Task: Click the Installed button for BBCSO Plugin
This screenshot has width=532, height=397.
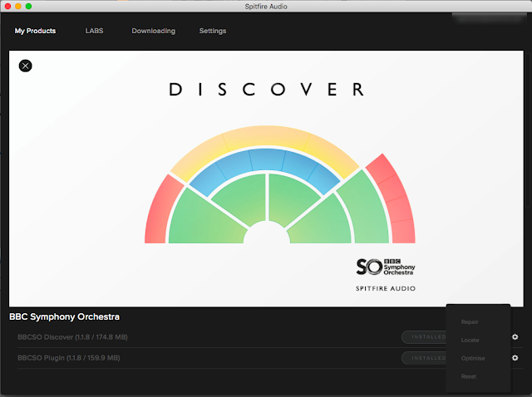Action: point(424,358)
